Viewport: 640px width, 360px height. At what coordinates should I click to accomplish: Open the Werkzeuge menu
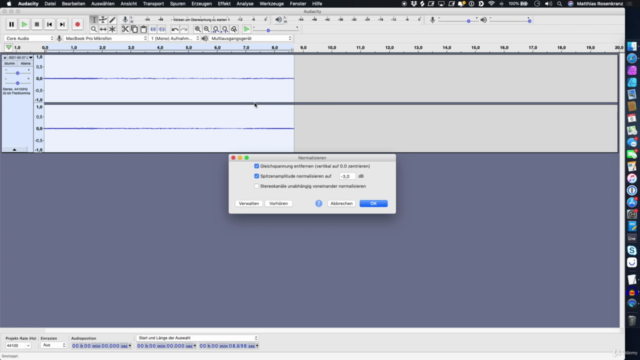(271, 4)
